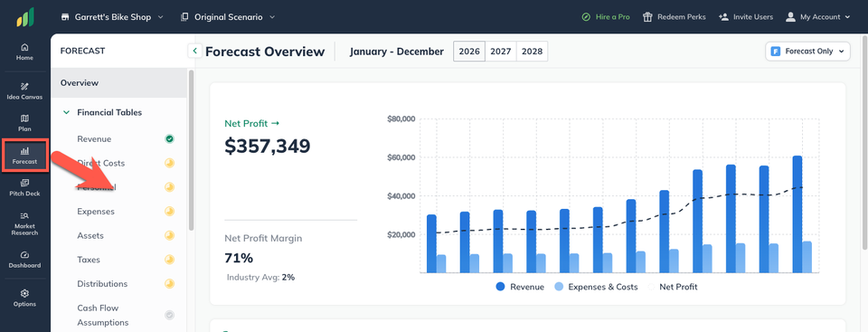Click the 71% net profit margin value
Viewport: 868px width, 332px height.
click(x=239, y=258)
